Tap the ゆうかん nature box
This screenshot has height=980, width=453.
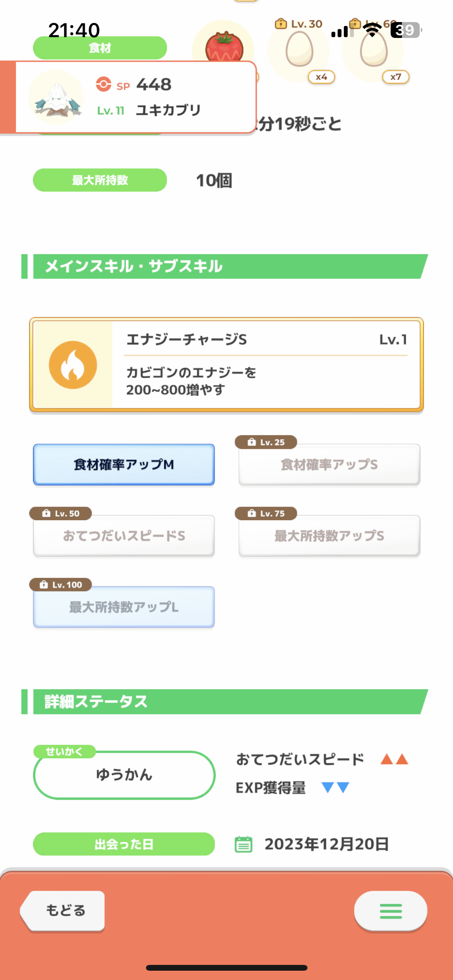124,775
